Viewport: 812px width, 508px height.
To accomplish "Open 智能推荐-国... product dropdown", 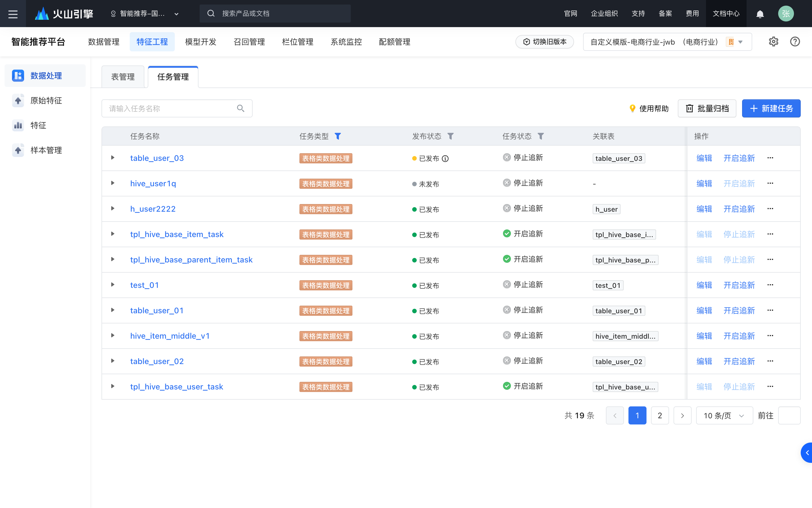I will pos(145,14).
